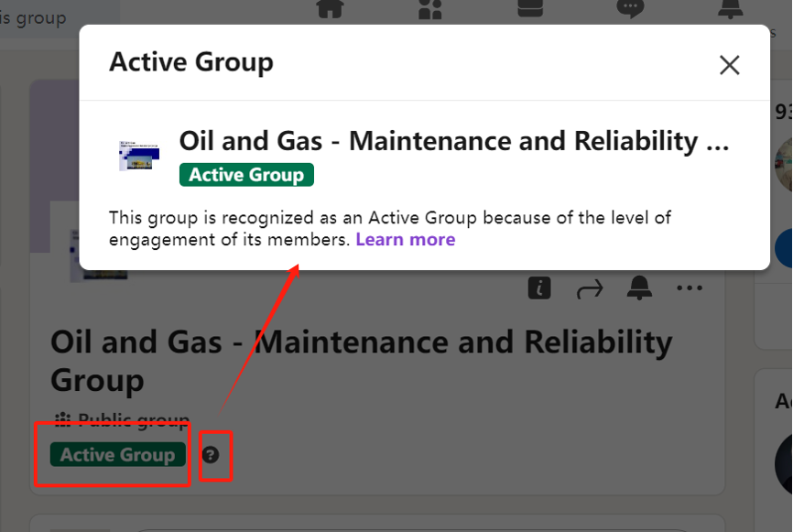Click the Active Group badge inside the dialog
Screen dimensions: 793x532
tap(246, 175)
